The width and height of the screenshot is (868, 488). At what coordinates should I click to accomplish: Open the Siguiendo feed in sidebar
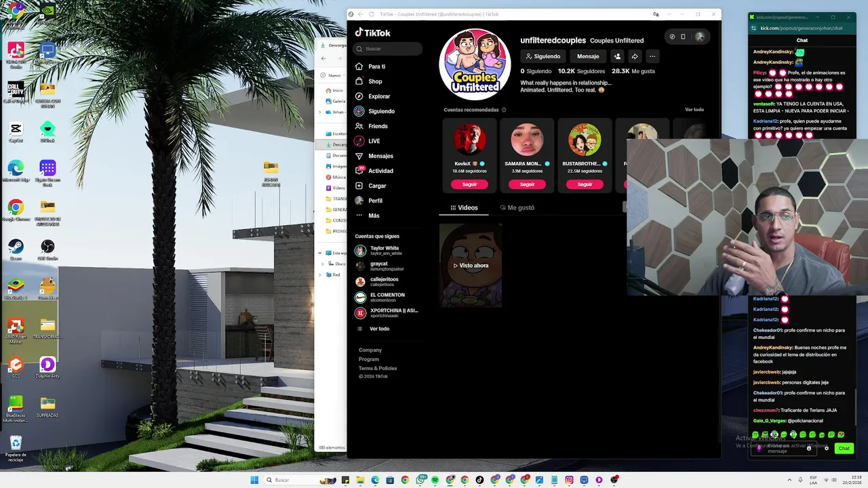click(x=374, y=111)
